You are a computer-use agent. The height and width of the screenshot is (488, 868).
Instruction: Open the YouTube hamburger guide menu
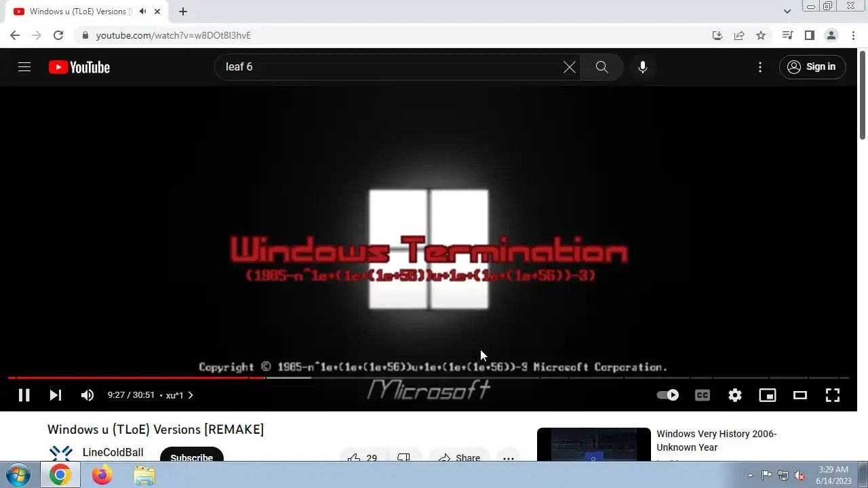point(24,67)
